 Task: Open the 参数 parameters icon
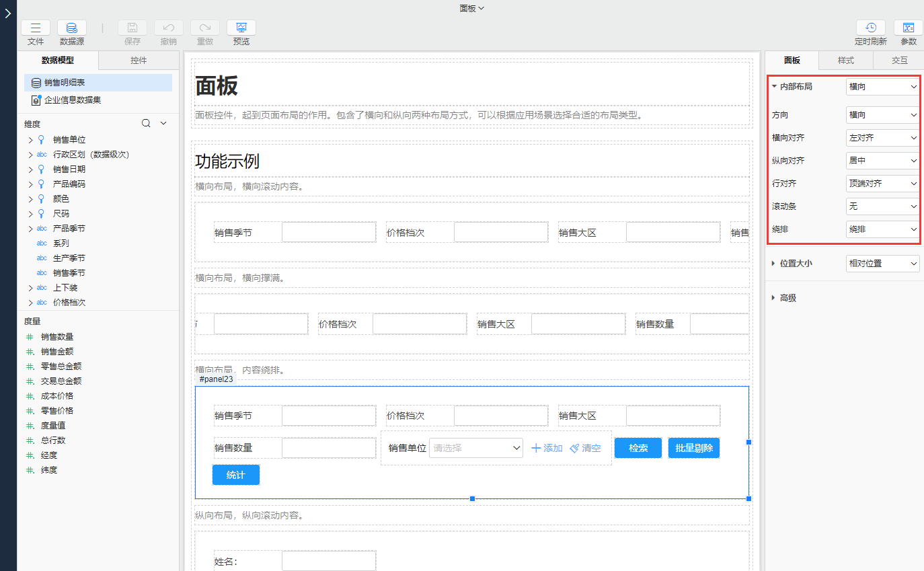[908, 28]
